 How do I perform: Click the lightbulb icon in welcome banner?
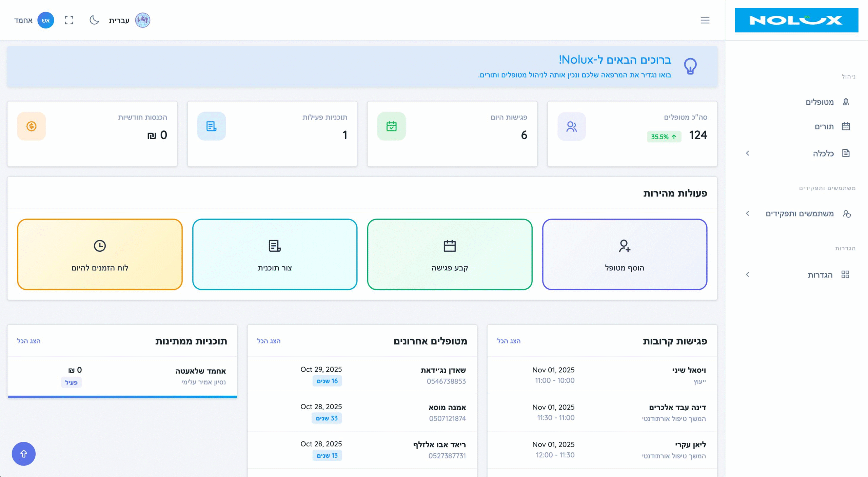[x=690, y=66]
